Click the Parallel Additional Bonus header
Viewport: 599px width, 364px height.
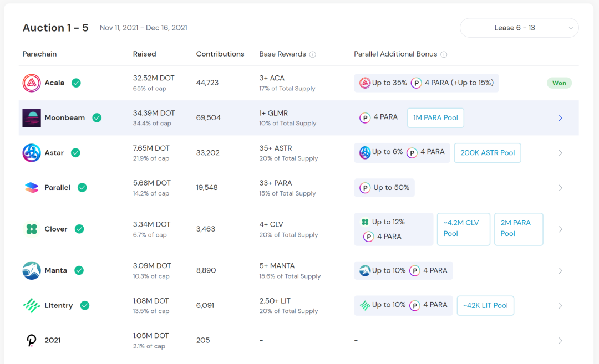(x=395, y=54)
